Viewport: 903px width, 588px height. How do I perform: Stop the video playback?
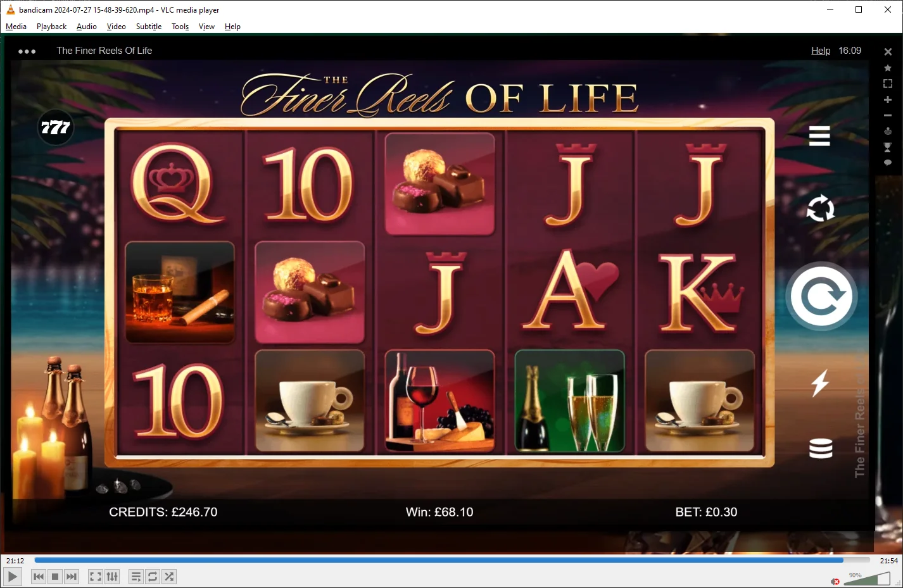point(55,577)
